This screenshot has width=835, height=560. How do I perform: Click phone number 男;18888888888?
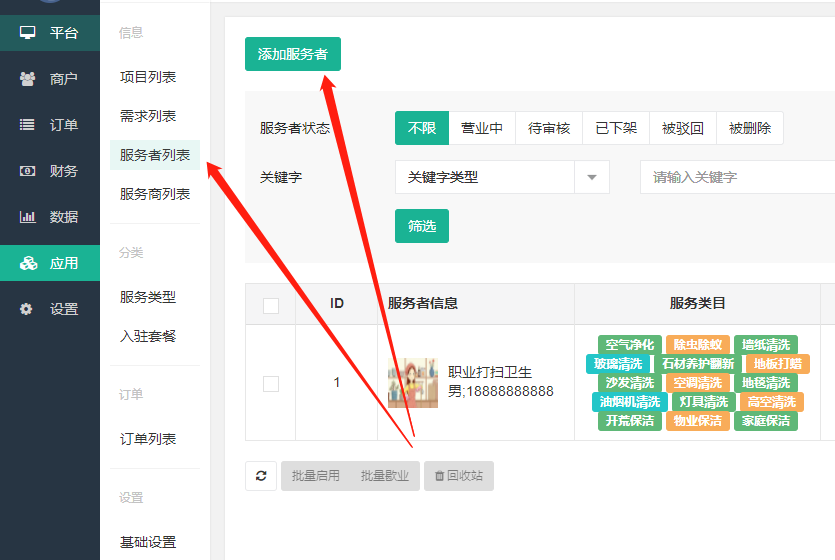click(x=501, y=391)
